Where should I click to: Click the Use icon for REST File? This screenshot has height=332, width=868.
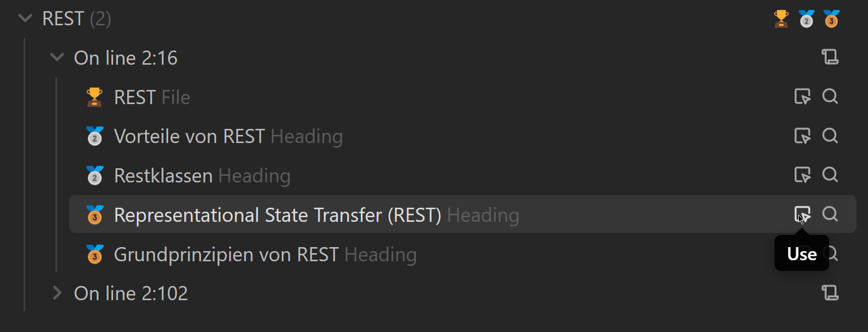pyautogui.click(x=802, y=97)
